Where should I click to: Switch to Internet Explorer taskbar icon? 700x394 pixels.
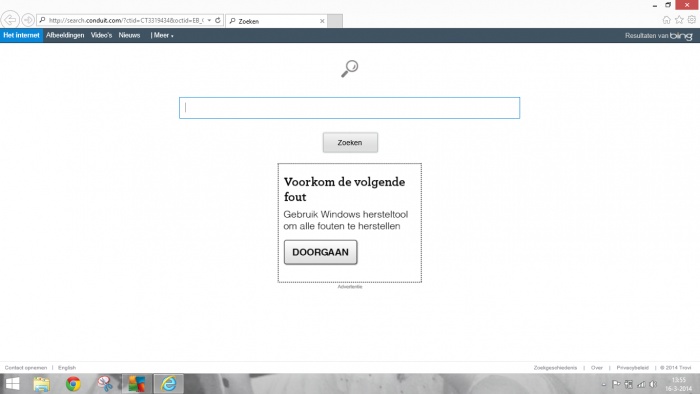coord(169,384)
